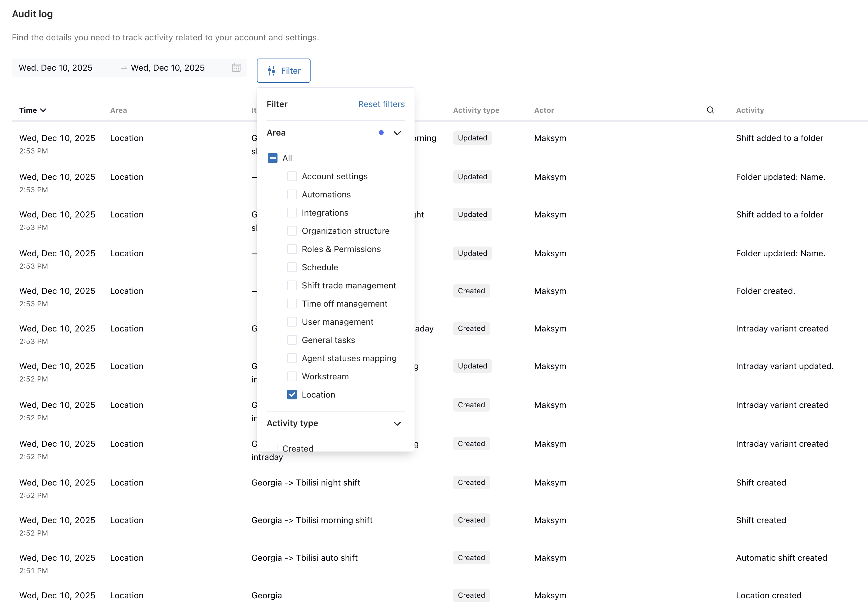The image size is (868, 605).
Task: Check the User management checkbox
Action: click(292, 322)
